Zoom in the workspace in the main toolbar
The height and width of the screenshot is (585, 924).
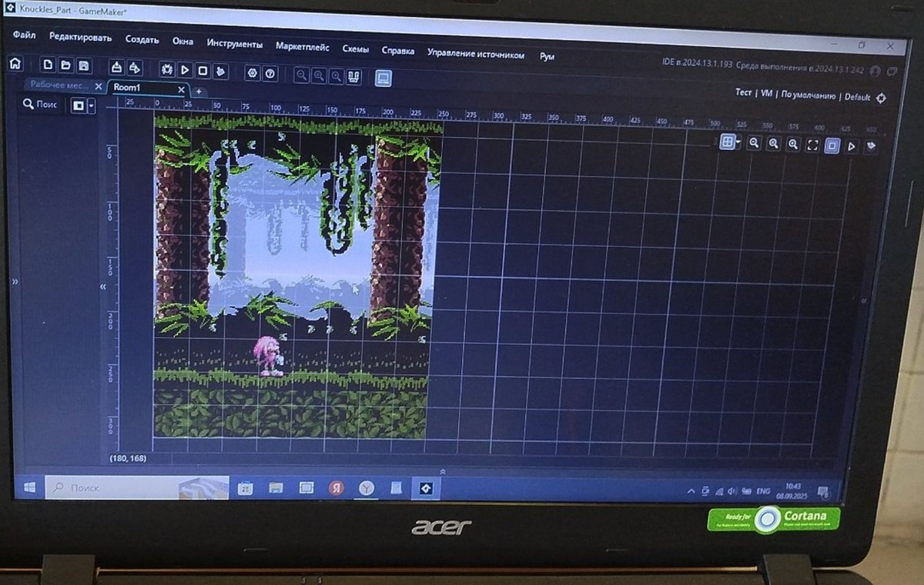[x=337, y=76]
